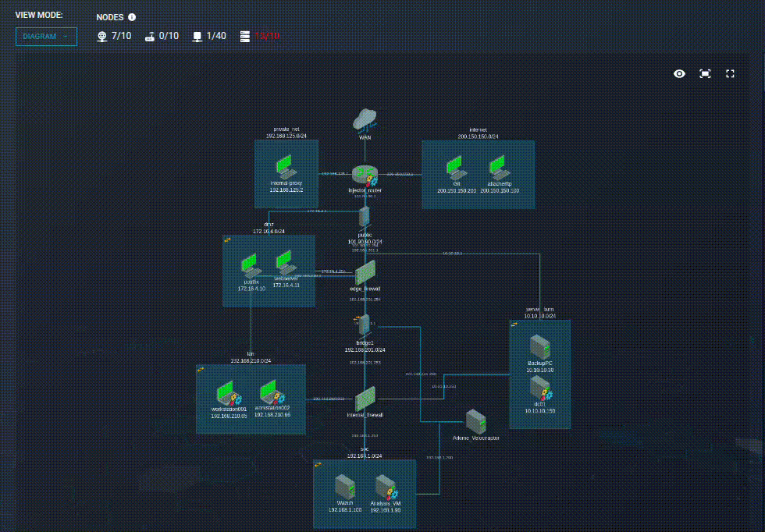
Task: Select the attackerftp host icon
Action: [x=500, y=168]
